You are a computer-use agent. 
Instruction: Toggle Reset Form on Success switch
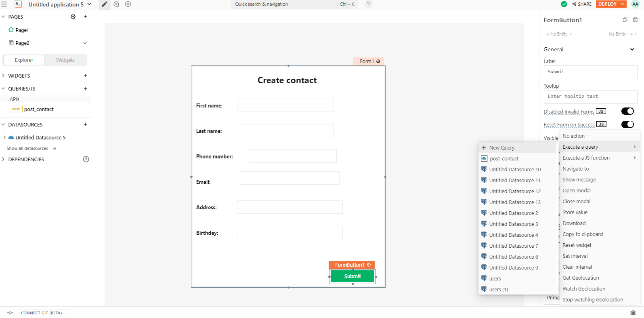point(627,124)
